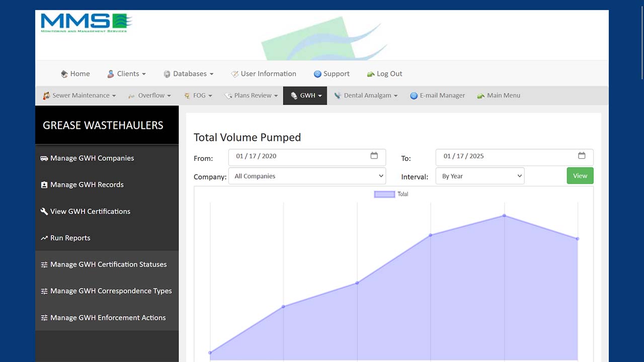Click the wrench icon beside View GWH Certifications
The width and height of the screenshot is (644, 362).
pyautogui.click(x=44, y=212)
